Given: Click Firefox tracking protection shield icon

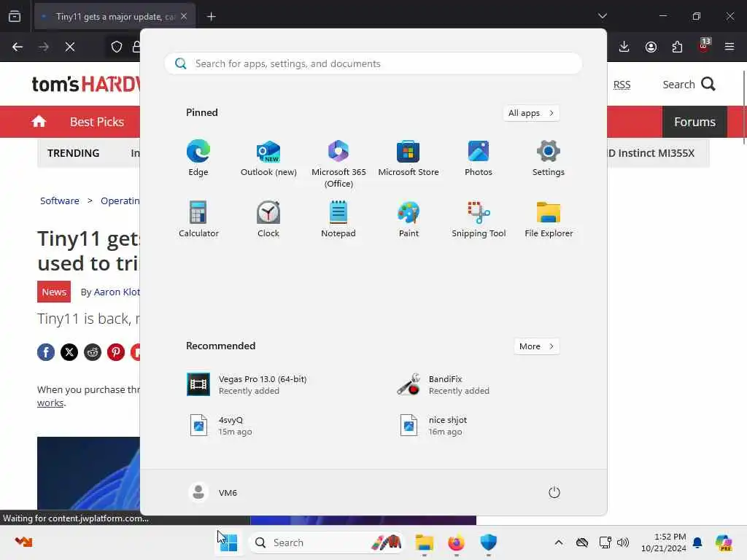Looking at the screenshot, I should coord(117,47).
